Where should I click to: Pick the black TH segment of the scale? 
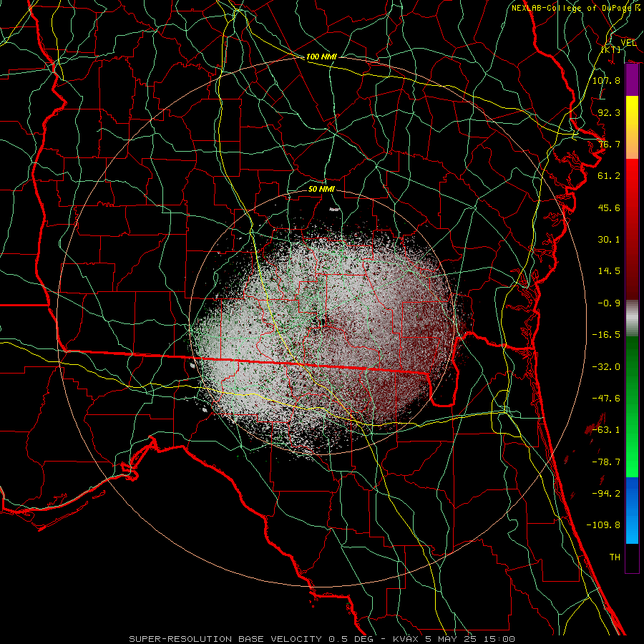click(632, 557)
